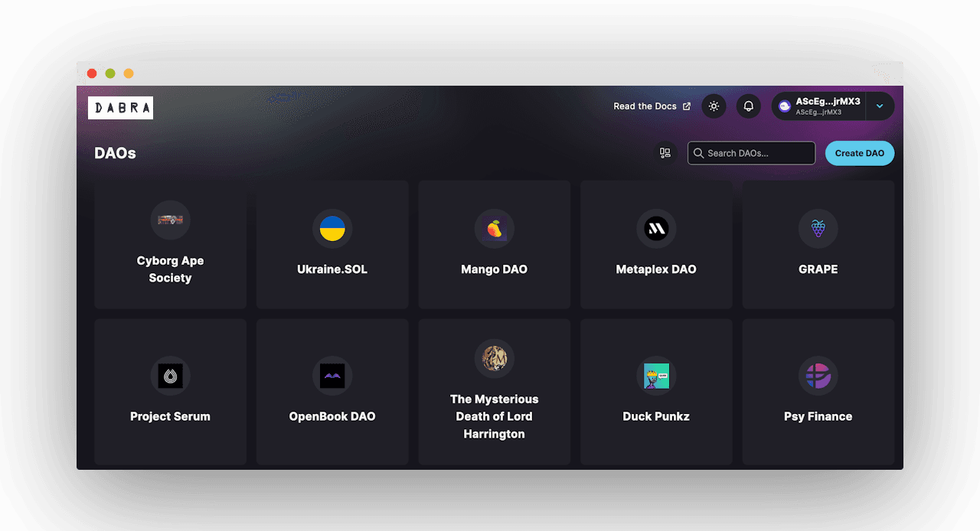Open Duck Punkz name text
The width and height of the screenshot is (980, 531).
(x=656, y=416)
